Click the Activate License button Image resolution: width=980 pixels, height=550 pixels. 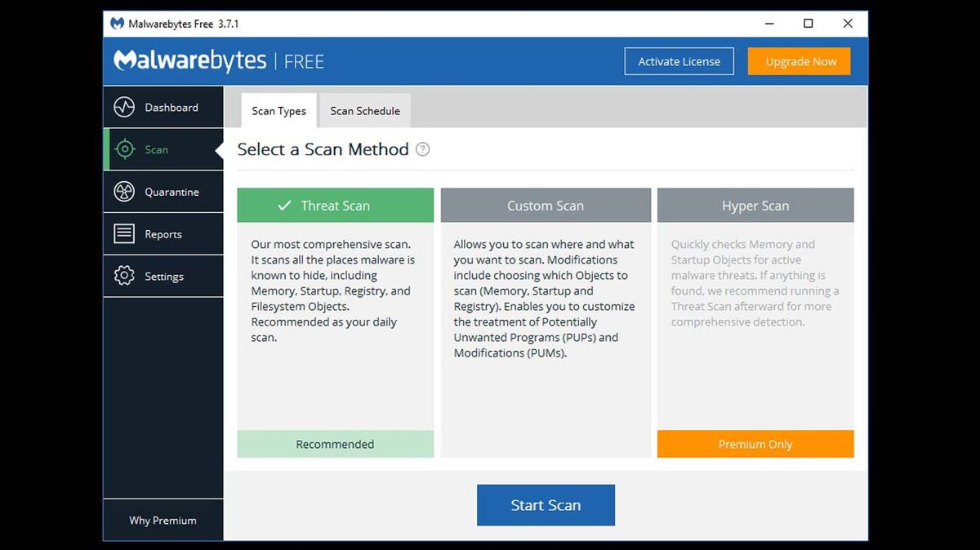pyautogui.click(x=679, y=61)
